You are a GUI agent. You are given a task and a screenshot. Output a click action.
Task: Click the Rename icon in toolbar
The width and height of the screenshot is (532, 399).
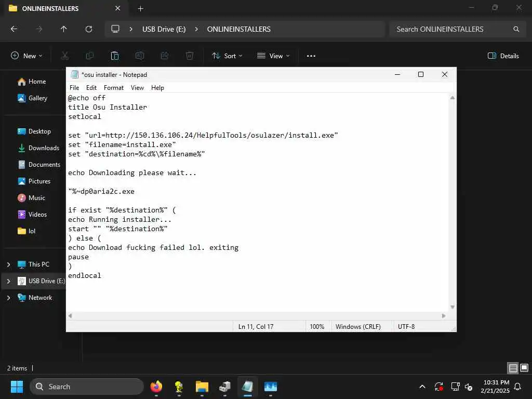coord(140,56)
